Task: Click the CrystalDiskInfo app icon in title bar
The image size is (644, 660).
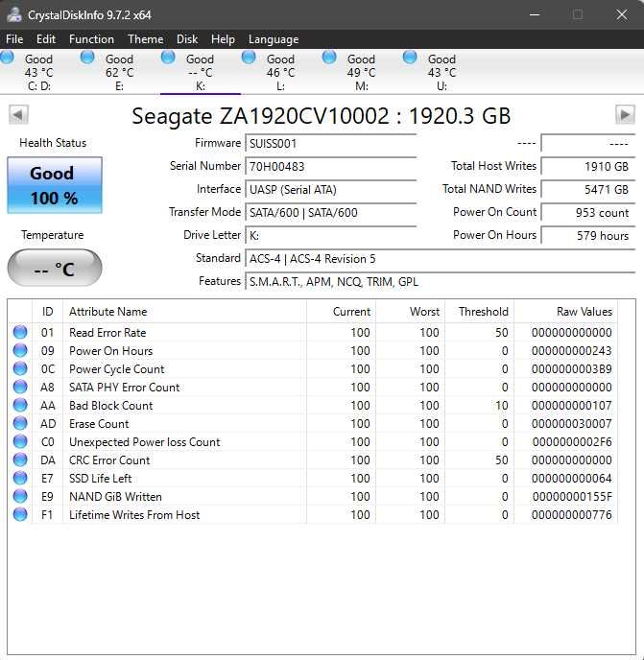Action: (14, 14)
